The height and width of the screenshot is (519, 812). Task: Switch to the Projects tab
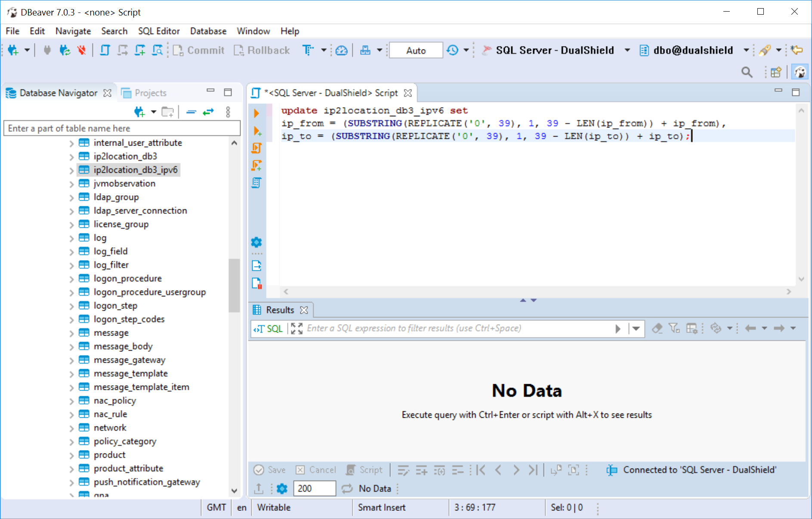150,93
